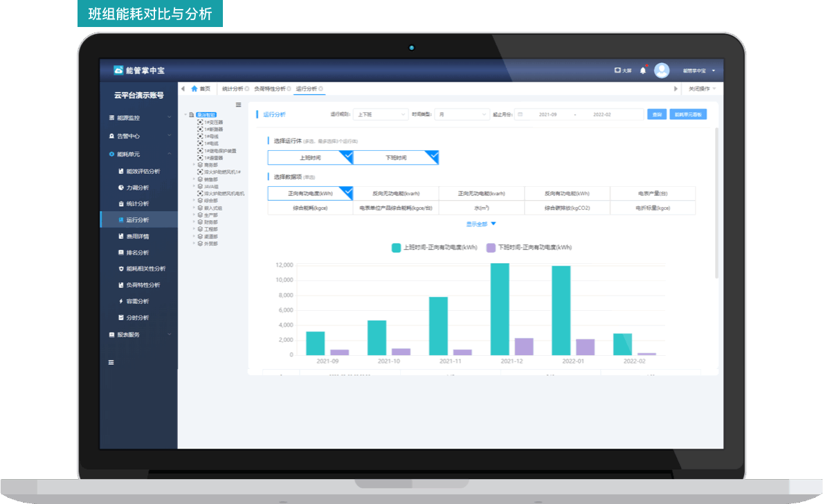Click the 能管掌中宝 cloud logo icon
The image size is (823, 504).
(118, 71)
